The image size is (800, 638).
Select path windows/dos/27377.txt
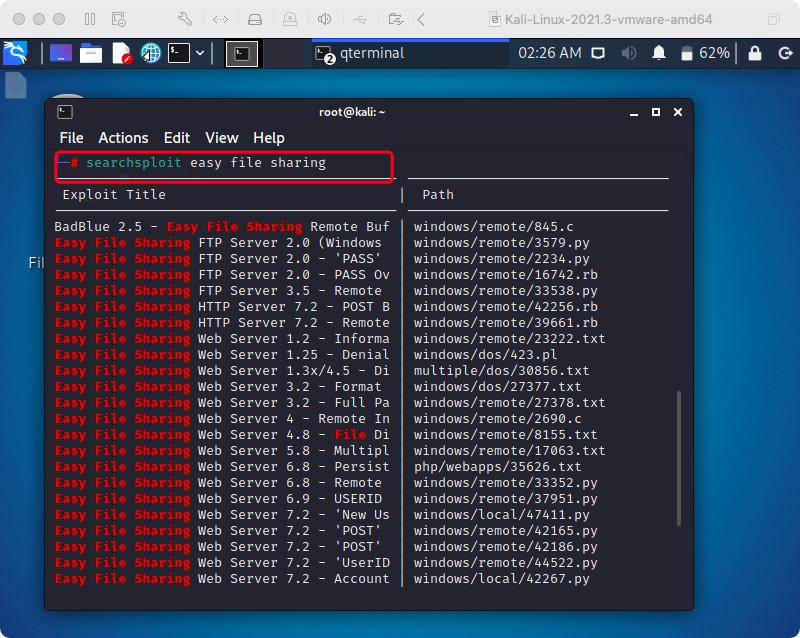(x=497, y=386)
